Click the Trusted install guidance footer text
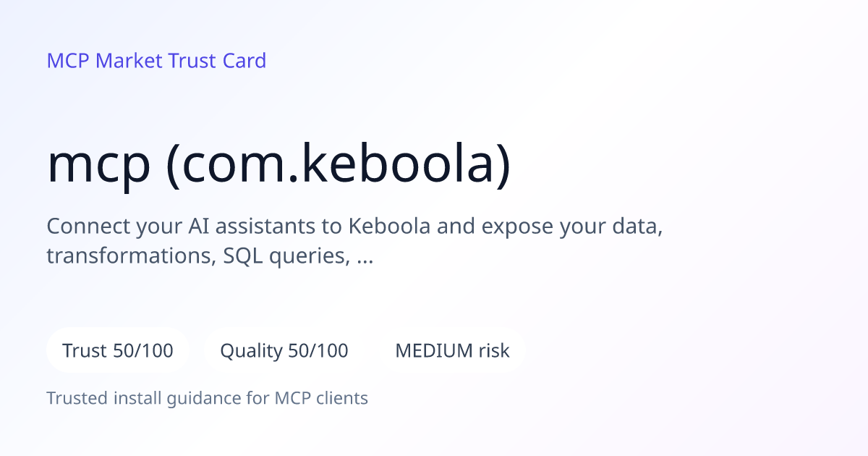868x456 pixels. click(208, 398)
